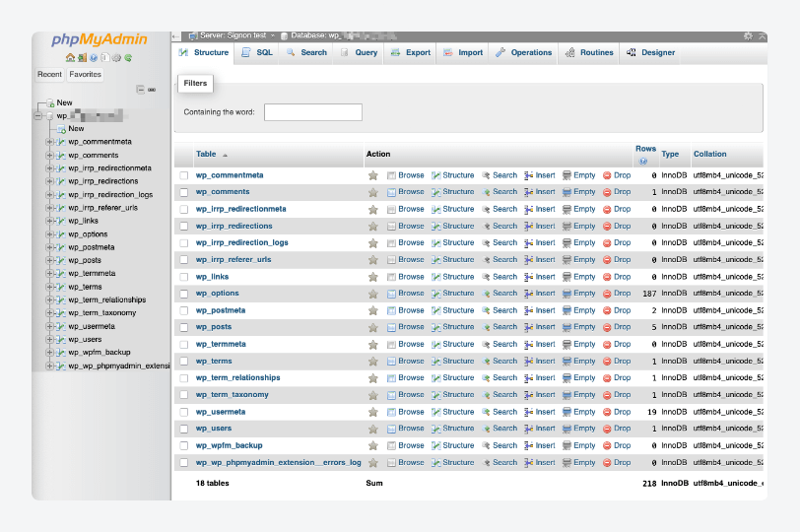Viewport: 800px width, 532px height.
Task: Collapse the wp_ database tree node
Action: [x=37, y=116]
